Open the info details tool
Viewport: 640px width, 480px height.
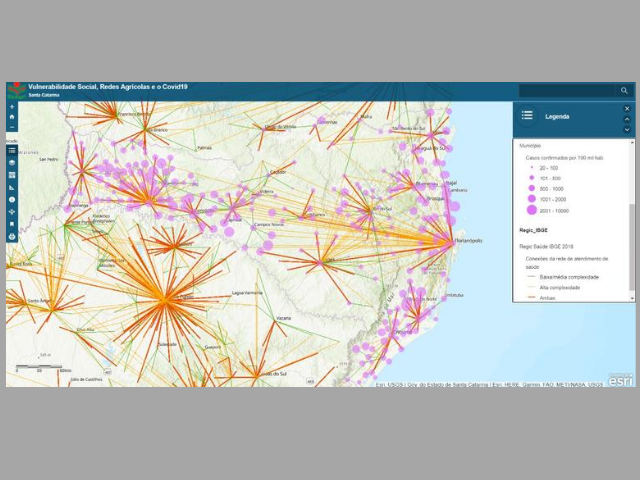(x=11, y=199)
